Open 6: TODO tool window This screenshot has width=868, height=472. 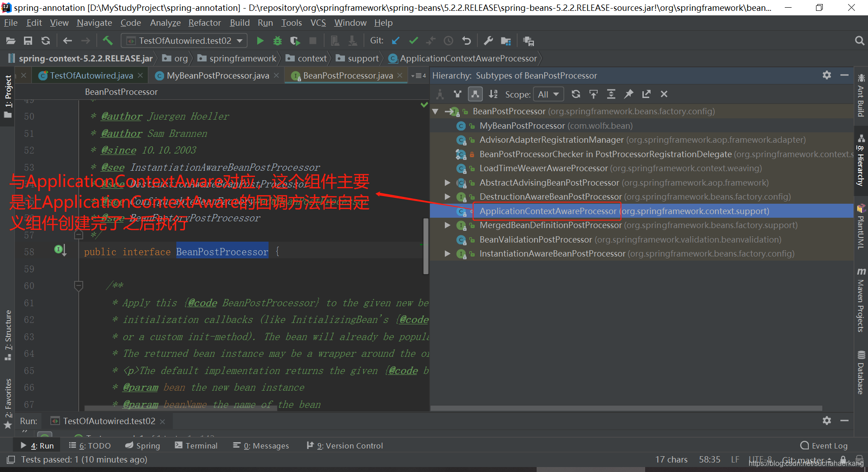point(90,446)
